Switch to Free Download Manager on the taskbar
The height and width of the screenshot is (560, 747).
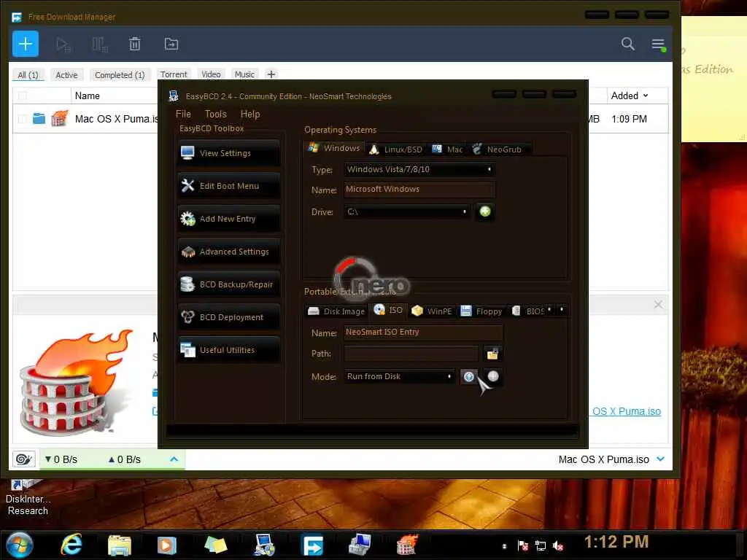[312, 545]
